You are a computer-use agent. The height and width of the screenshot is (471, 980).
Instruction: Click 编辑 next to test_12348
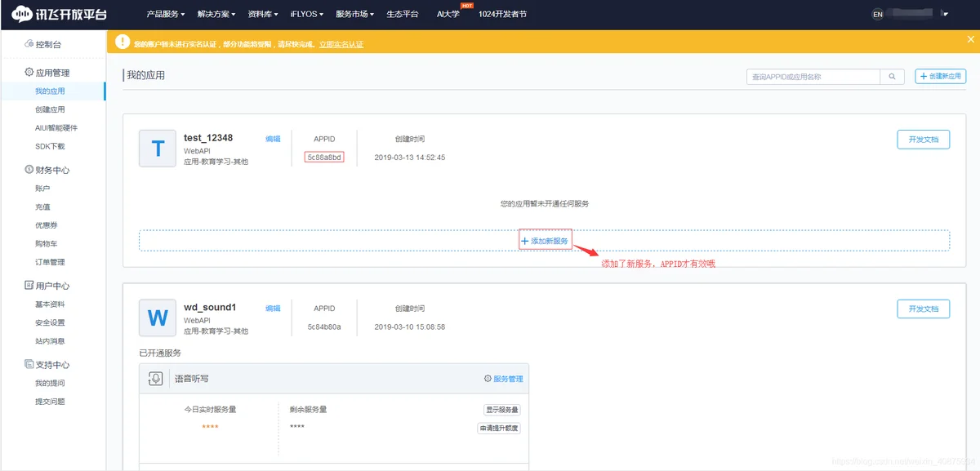[273, 140]
